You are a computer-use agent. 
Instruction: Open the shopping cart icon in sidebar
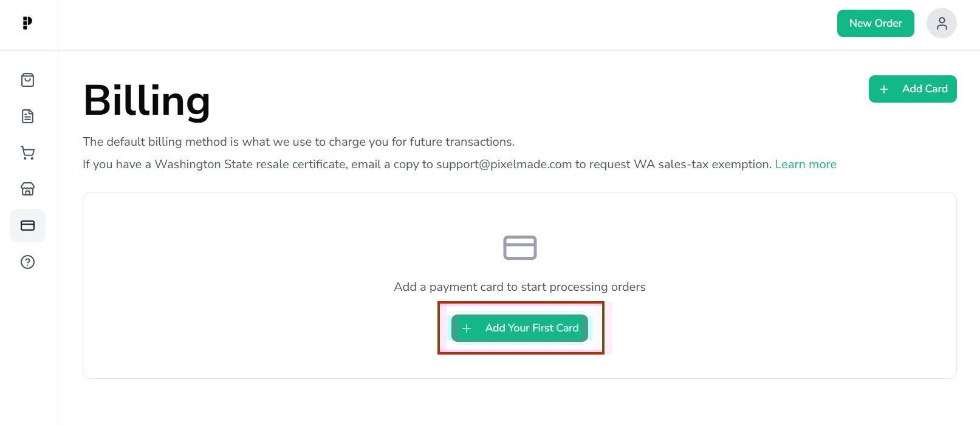coord(27,153)
